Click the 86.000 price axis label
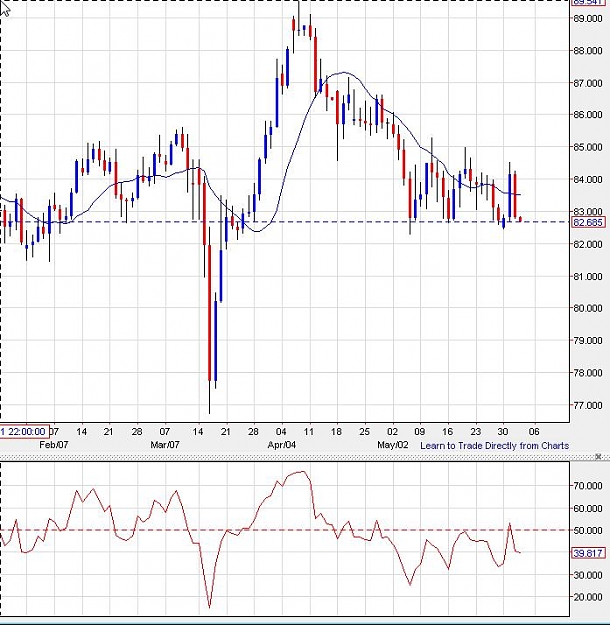This screenshot has width=610, height=625. 588,115
